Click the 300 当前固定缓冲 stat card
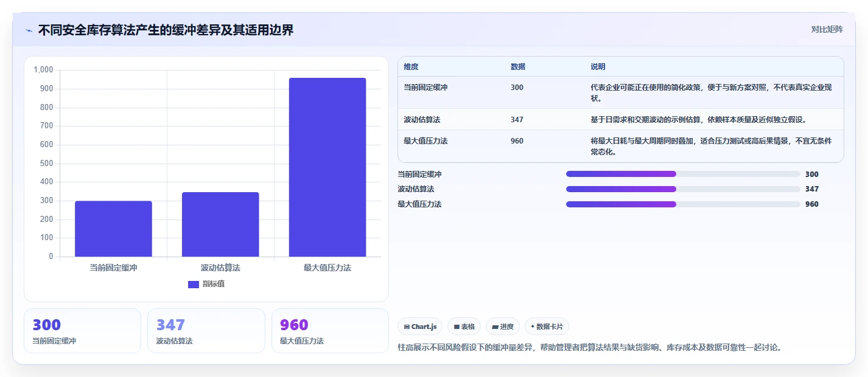Image resolution: width=868 pixels, height=377 pixels. 82,331
